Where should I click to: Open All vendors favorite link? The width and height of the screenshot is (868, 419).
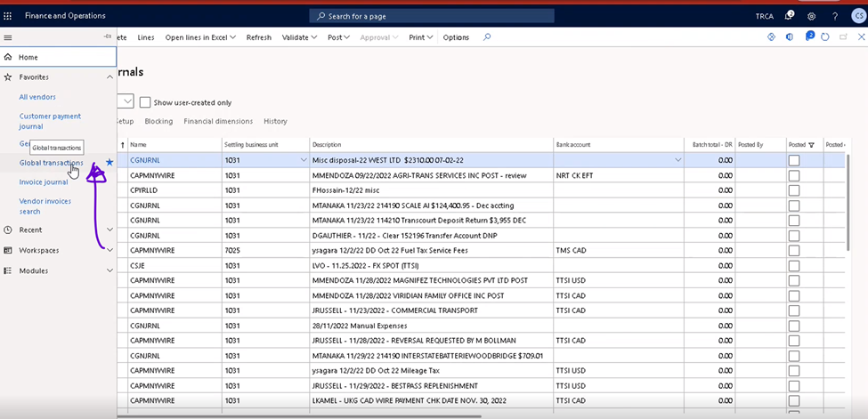(37, 97)
